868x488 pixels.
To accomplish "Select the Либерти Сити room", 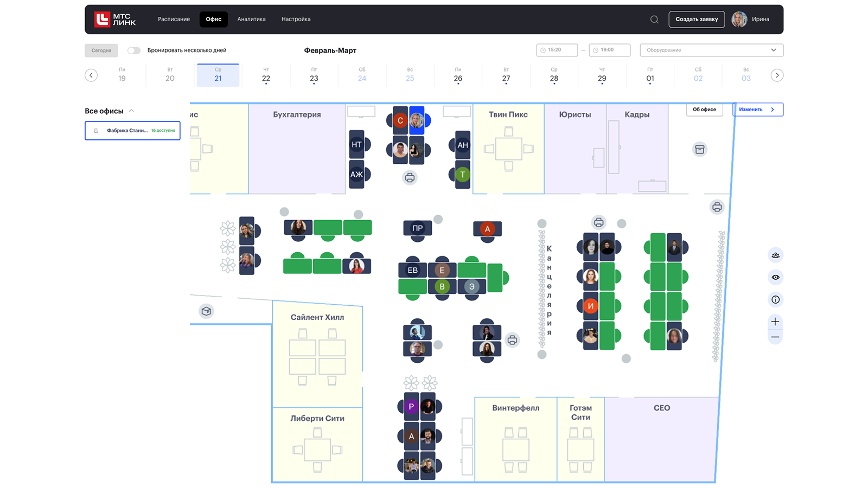I will [317, 445].
